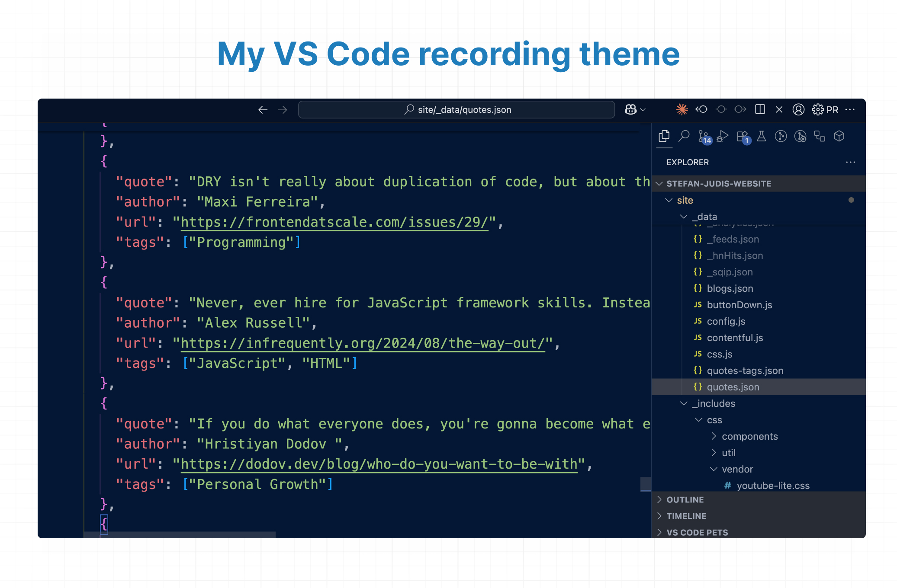
Task: Open the Accounts person icon
Action: 798,110
